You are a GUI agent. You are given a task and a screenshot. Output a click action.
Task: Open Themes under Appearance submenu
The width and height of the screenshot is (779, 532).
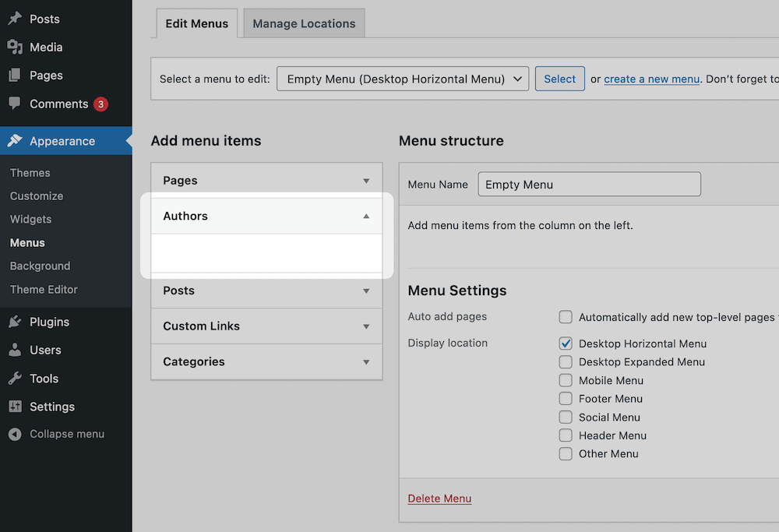tap(30, 173)
